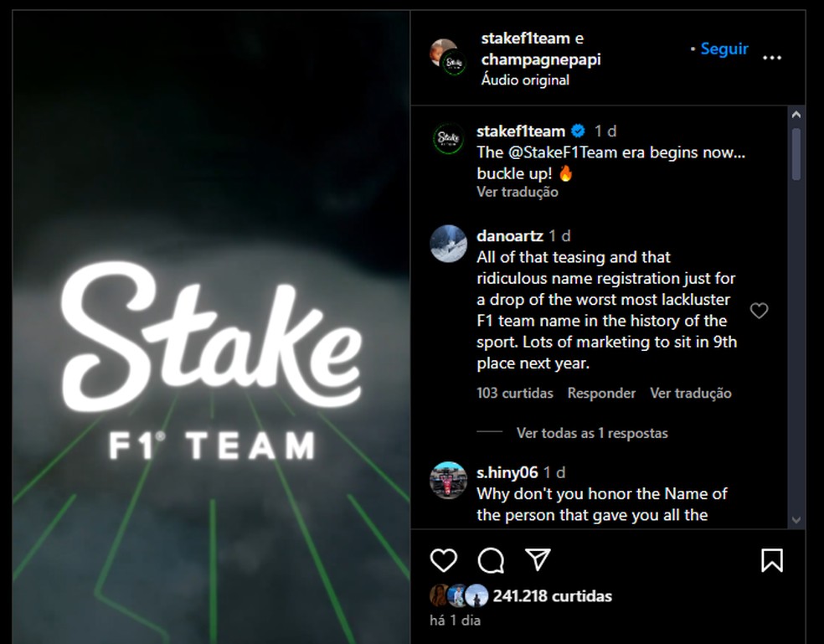Save post with bookmark icon

click(772, 560)
